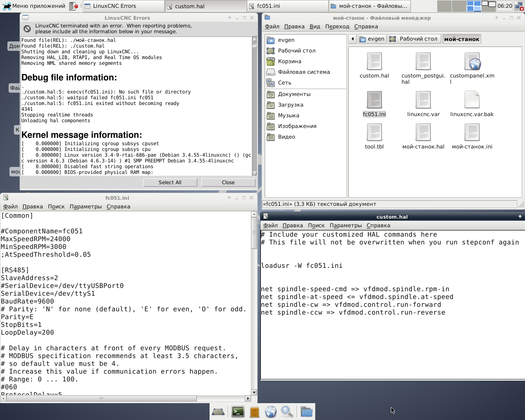Screen dimensions: 525x420
Task: Open Файловая система in the sidebar
Action: [304, 72]
